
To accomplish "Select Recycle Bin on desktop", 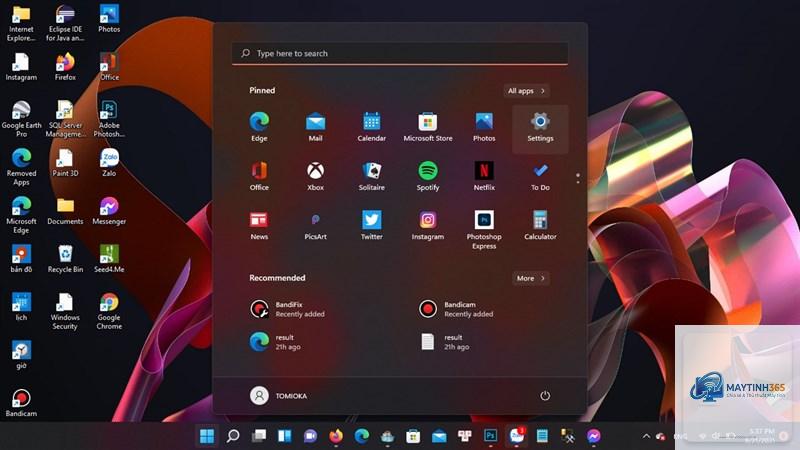I will point(65,259).
